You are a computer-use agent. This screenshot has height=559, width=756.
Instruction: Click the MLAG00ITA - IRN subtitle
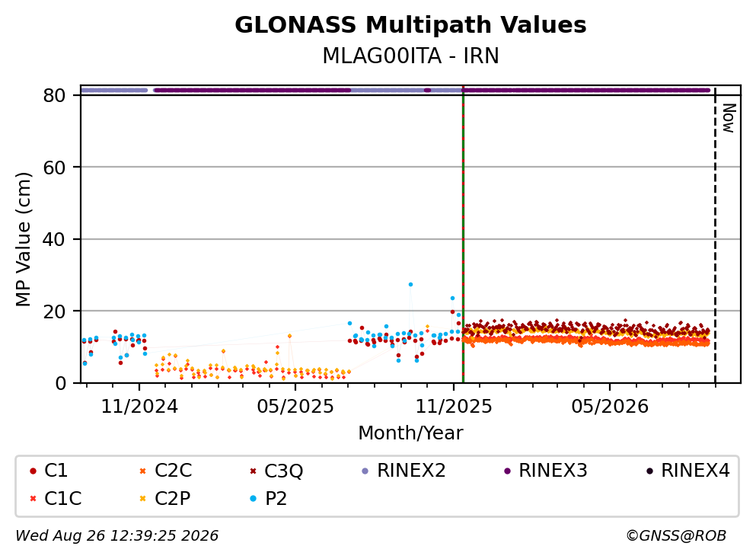coord(410,56)
